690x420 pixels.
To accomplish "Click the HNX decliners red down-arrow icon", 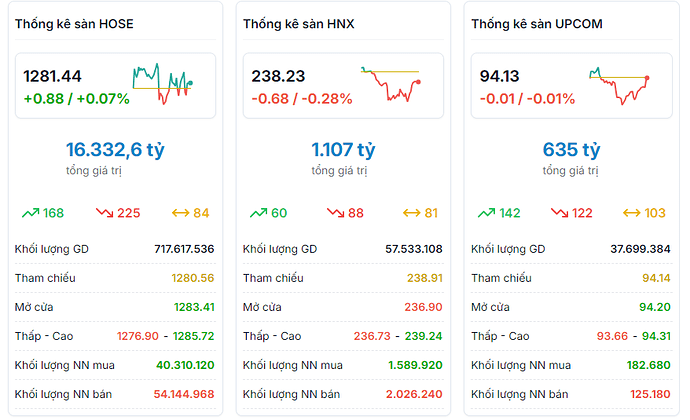I will [x=333, y=213].
